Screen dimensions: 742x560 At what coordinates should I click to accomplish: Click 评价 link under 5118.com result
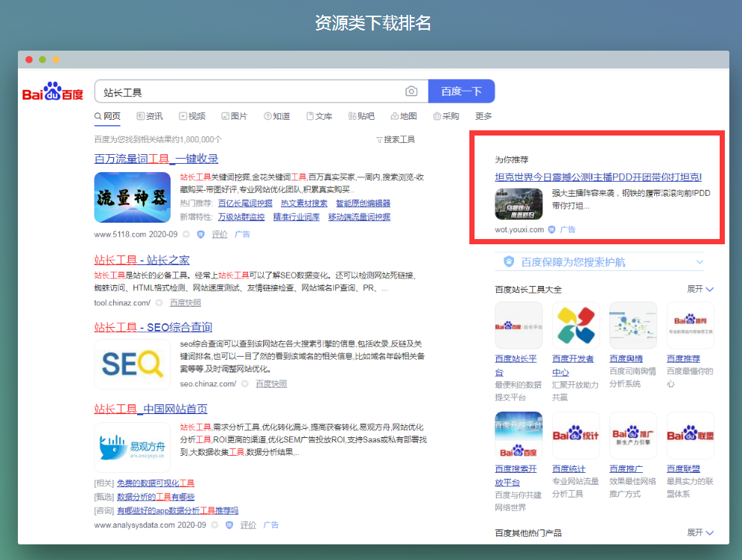coord(219,234)
